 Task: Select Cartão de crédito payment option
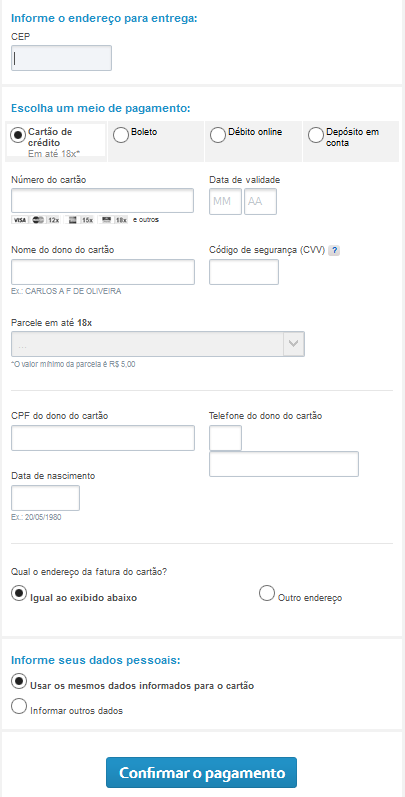click(x=18, y=135)
